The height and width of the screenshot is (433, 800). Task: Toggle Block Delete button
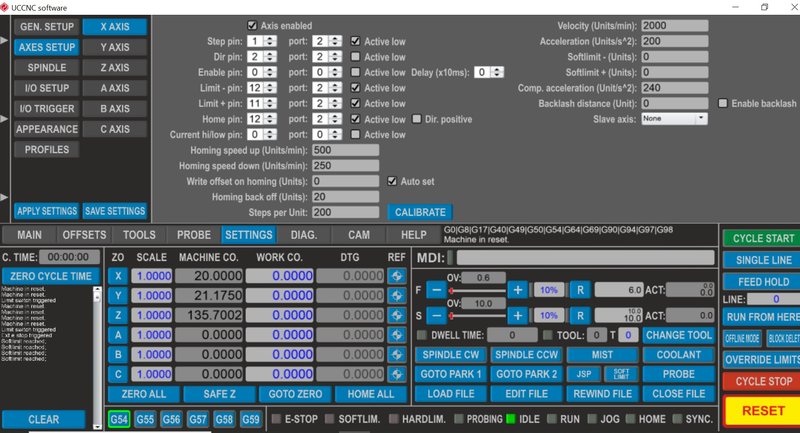click(x=784, y=338)
